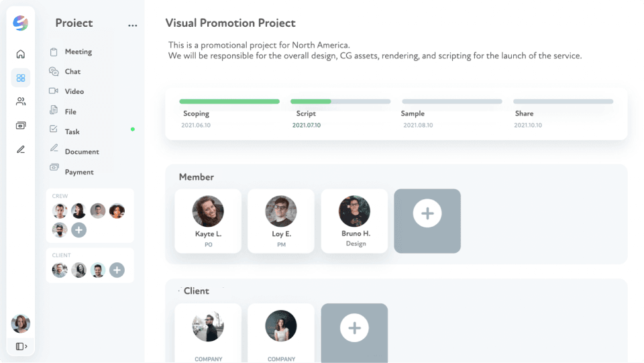Open the Meeting menu item
This screenshot has height=363, width=644.
point(78,52)
